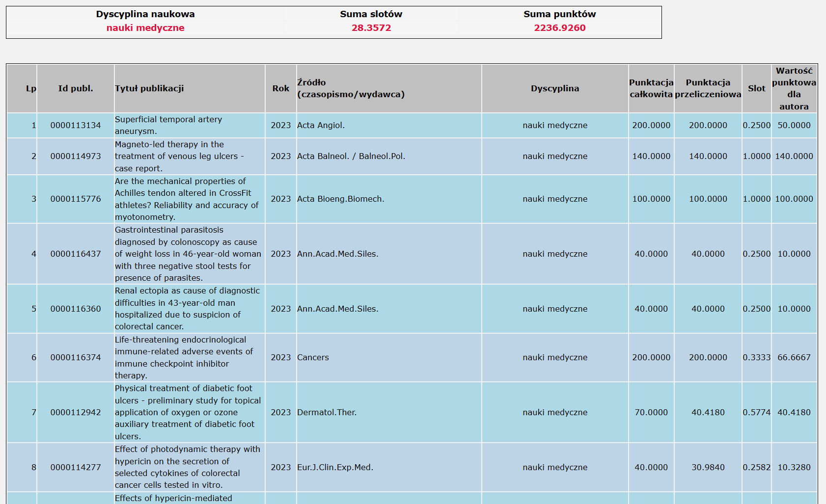Select the 'Rok' column header
Viewport: 826px width, 504px height.
click(x=280, y=88)
